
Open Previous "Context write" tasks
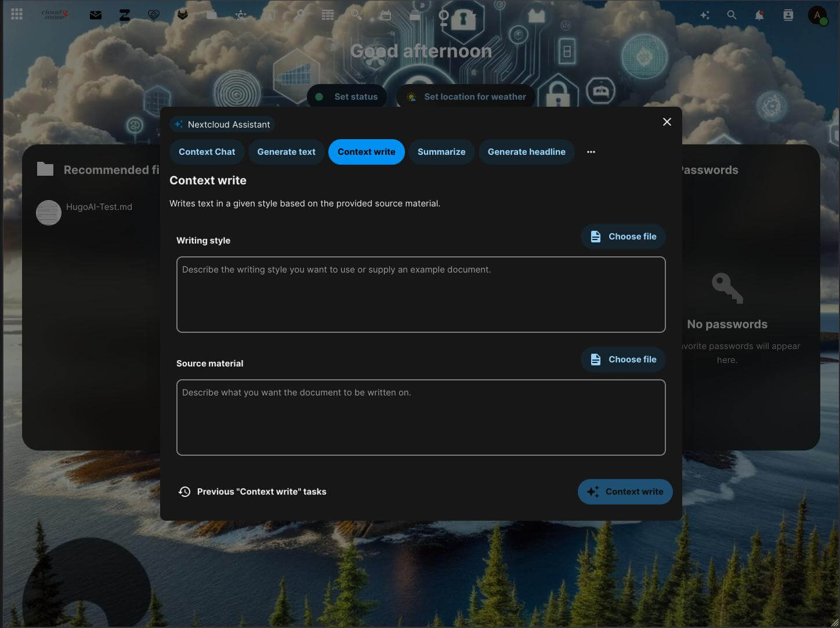252,492
